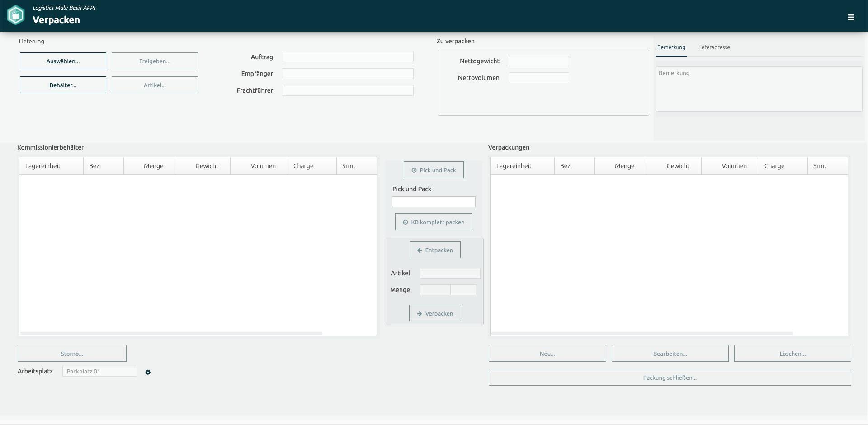Click the Auswählen... button

coord(63,61)
